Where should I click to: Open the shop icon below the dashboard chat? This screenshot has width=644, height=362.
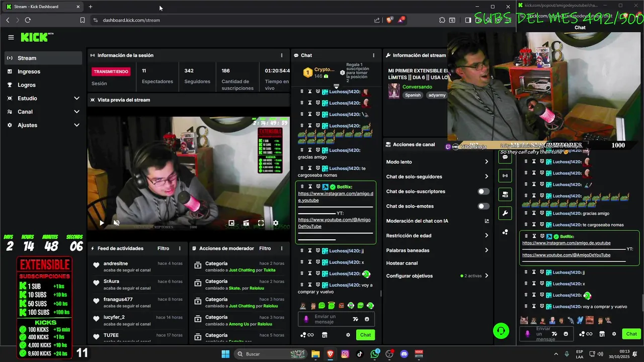pyautogui.click(x=325, y=335)
